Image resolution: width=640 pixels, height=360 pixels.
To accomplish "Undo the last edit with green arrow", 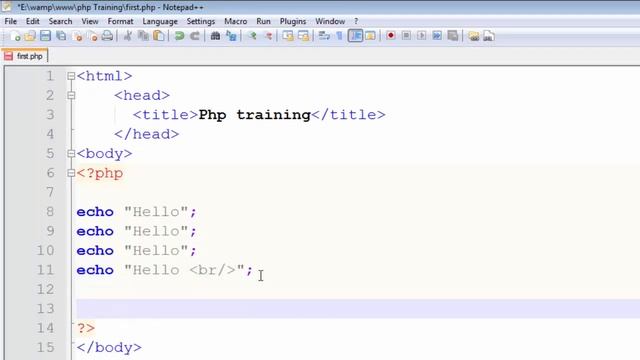I will tap(179, 36).
